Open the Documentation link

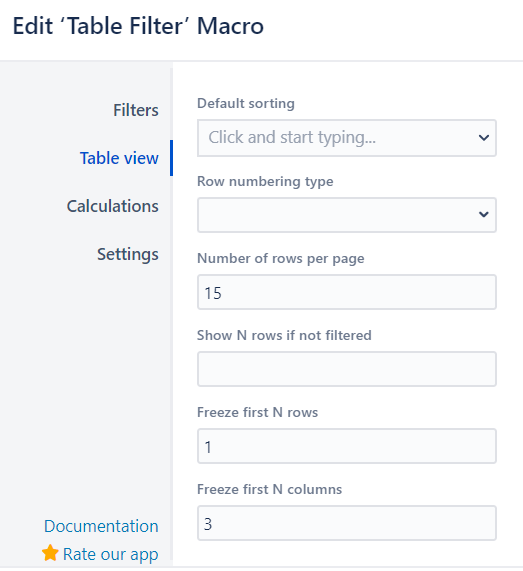click(101, 526)
